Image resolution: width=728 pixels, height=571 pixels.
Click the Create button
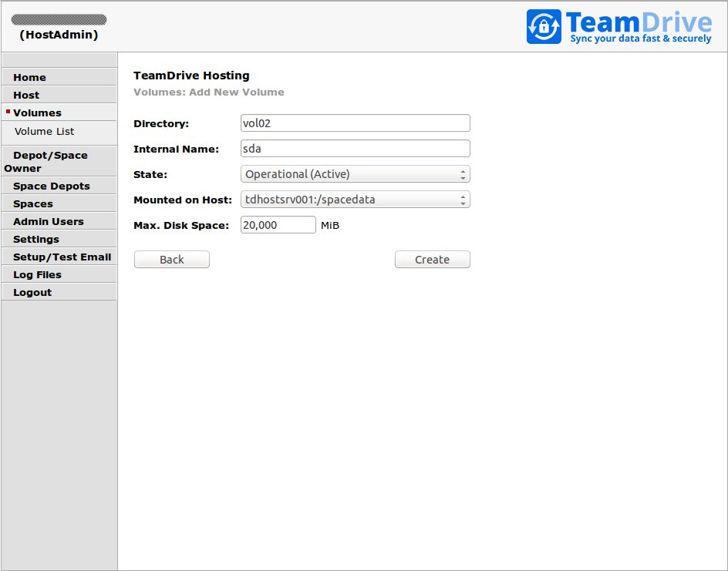(432, 259)
